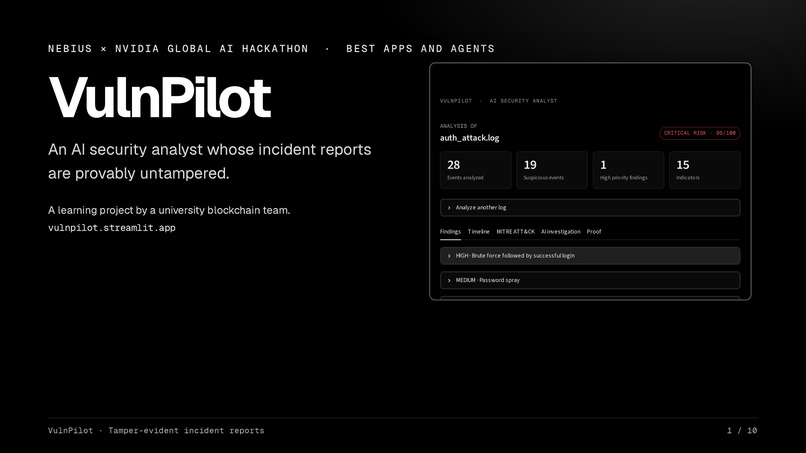Open the Timeline tab
Screen dimensions: 806x453
[x=478, y=232]
